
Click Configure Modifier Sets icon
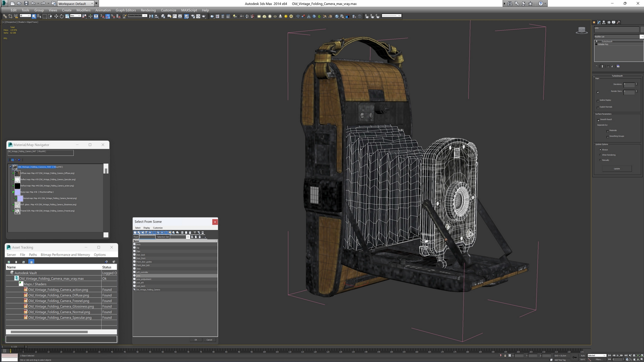618,66
